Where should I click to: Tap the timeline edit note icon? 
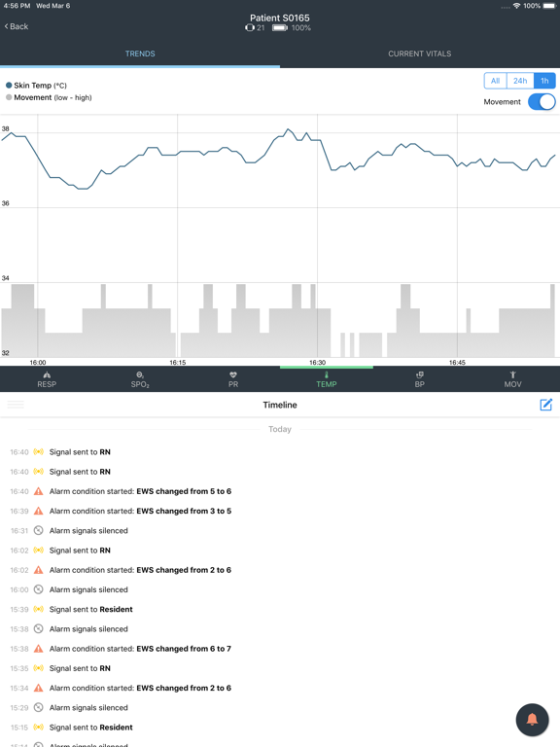(545, 405)
